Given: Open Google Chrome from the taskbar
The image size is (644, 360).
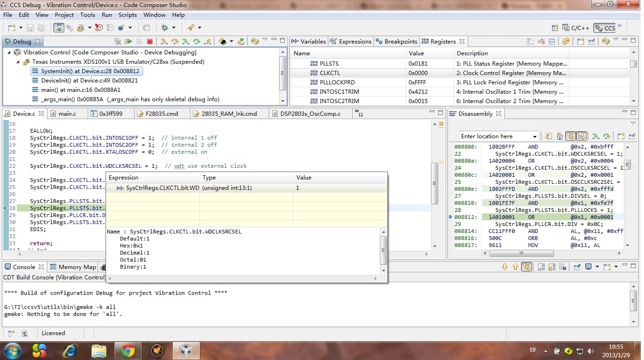Looking at the screenshot, I should [x=128, y=351].
